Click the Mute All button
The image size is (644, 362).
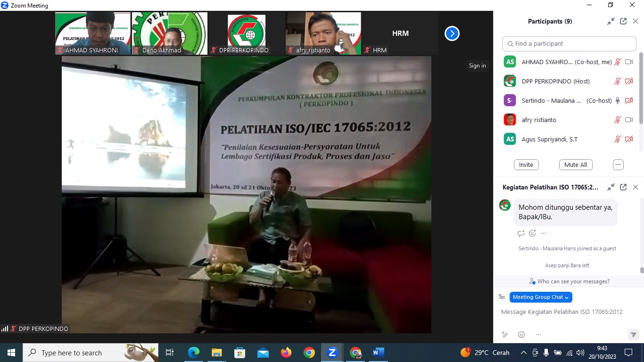click(x=576, y=165)
